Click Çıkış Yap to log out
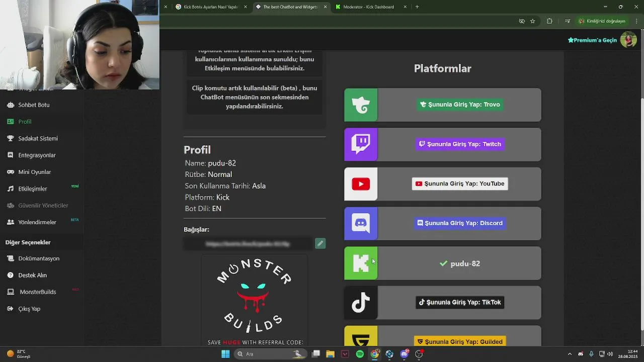644x362 pixels. [x=29, y=309]
